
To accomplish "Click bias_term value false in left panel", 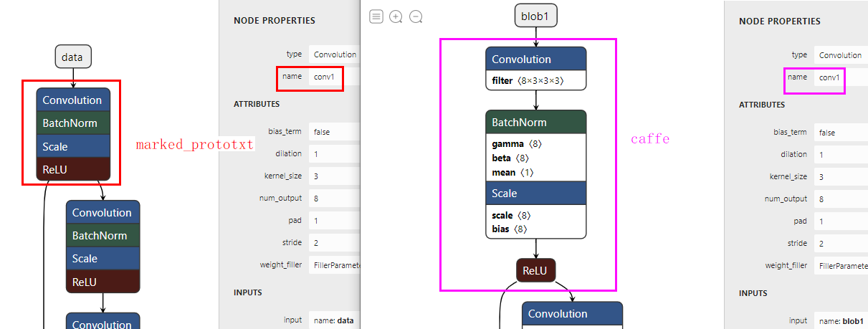I will (334, 132).
